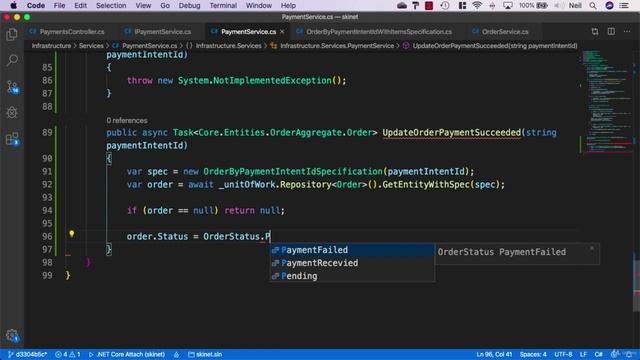The image size is (640, 360).
Task: Open the Help menu
Action: pos(288,5)
